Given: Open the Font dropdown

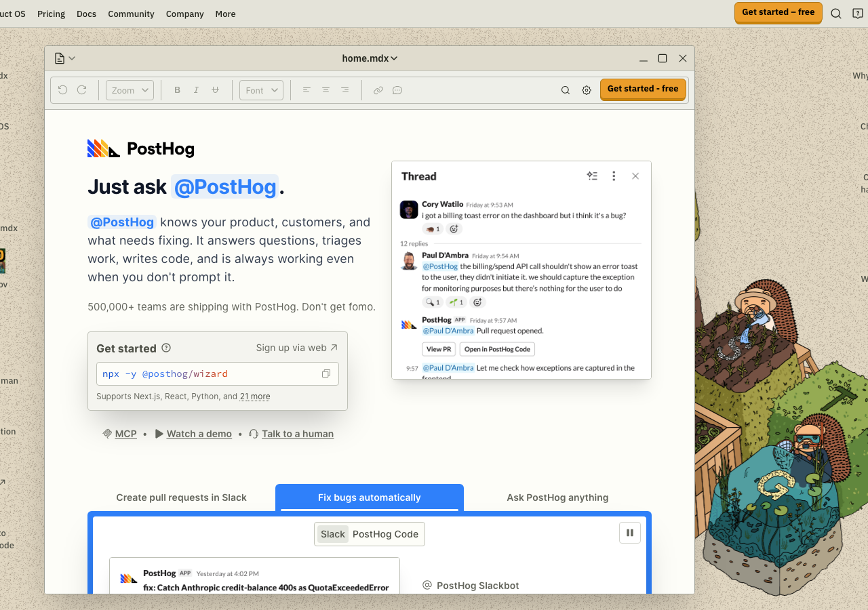Looking at the screenshot, I should (261, 90).
